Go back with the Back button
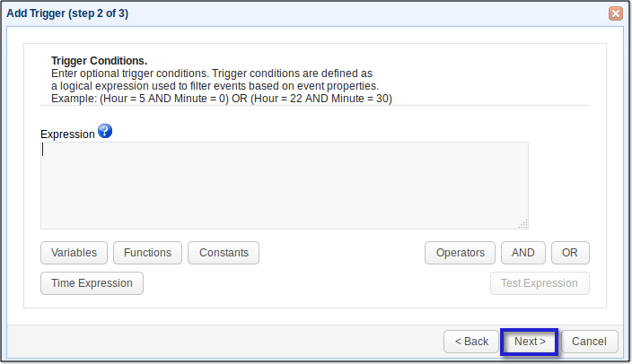The image size is (632, 364). [471, 342]
